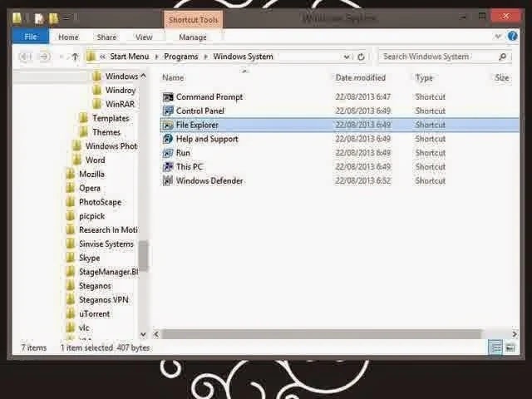Open the Manage ribbon tab
Image resolution: width=532 pixels, height=399 pixels.
[x=193, y=37]
